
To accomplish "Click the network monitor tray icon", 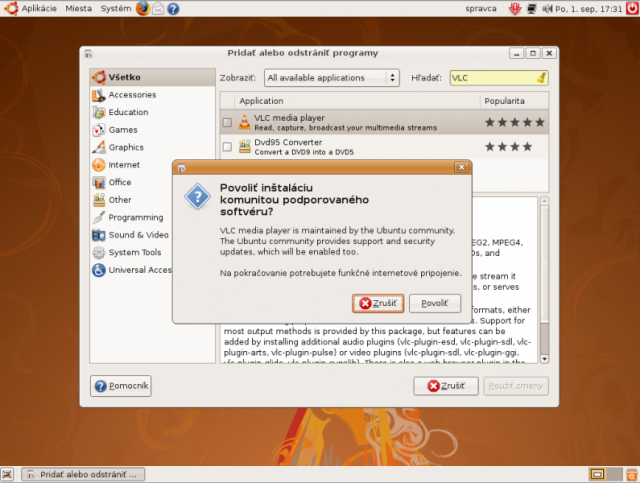I will [x=531, y=9].
